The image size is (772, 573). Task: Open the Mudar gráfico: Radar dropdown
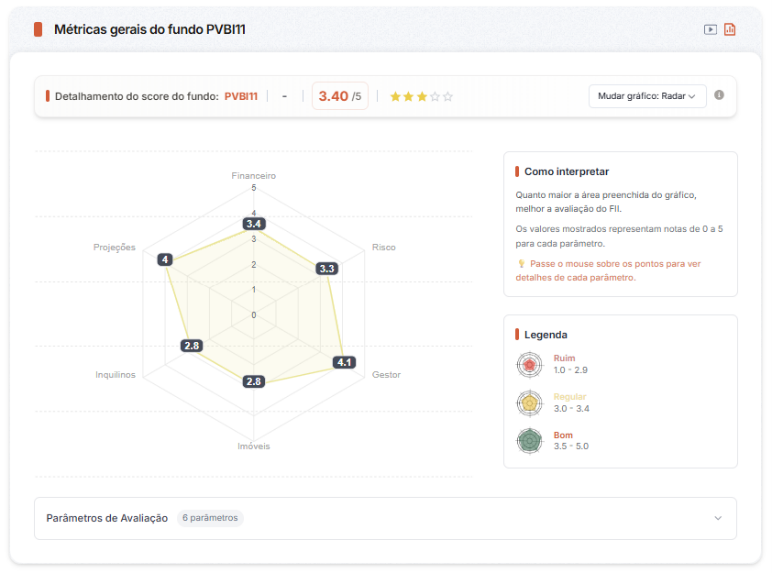647,96
